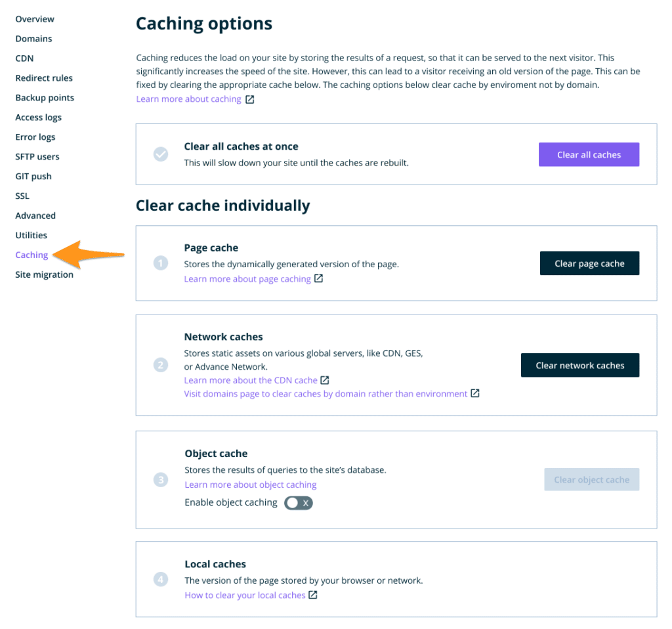Select Backup points in the sidebar
Viewport: 672px width, 629px height.
click(45, 98)
